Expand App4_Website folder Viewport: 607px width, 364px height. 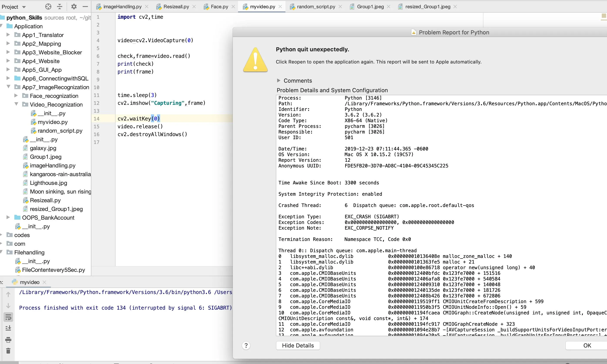pyautogui.click(x=8, y=61)
